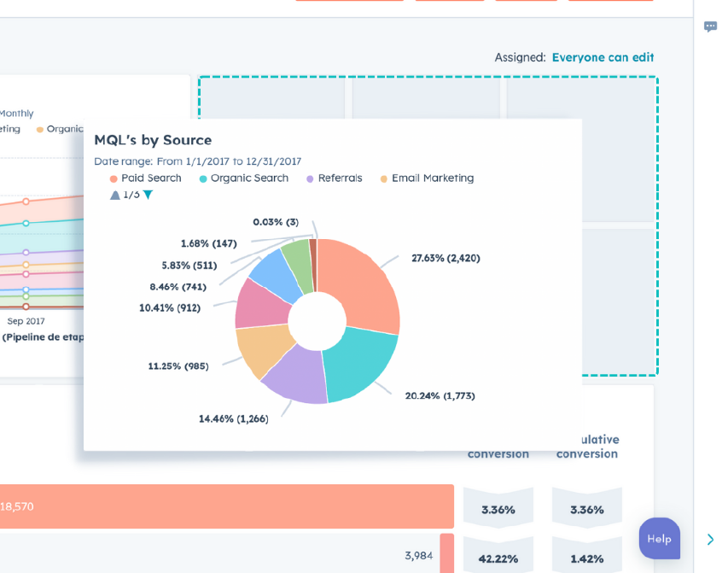
Task: Go to next legend page with down arrow
Action: pos(148,195)
